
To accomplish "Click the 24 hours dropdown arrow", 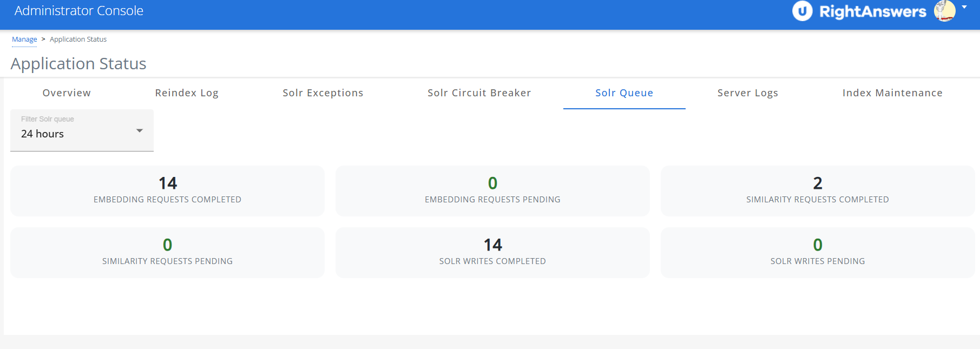I will coord(140,131).
